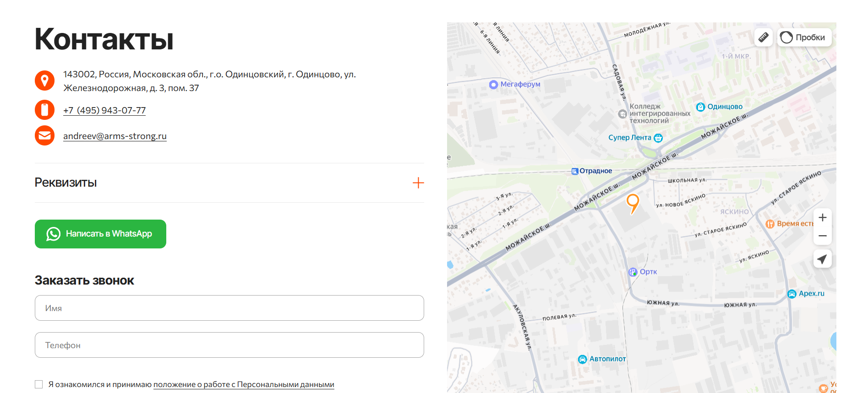The image size is (868, 393).
Task: Expand the Реквизиты section
Action: (x=66, y=183)
